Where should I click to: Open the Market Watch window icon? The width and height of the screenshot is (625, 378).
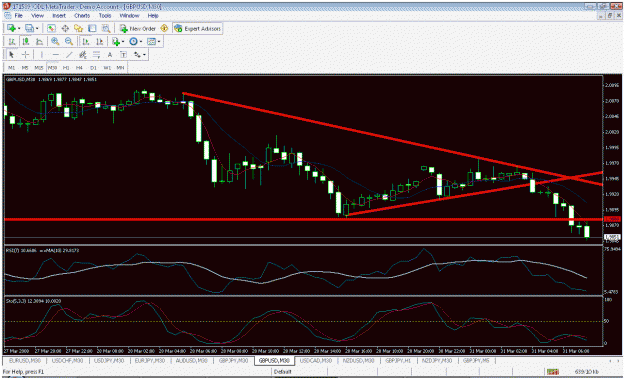(x=51, y=28)
